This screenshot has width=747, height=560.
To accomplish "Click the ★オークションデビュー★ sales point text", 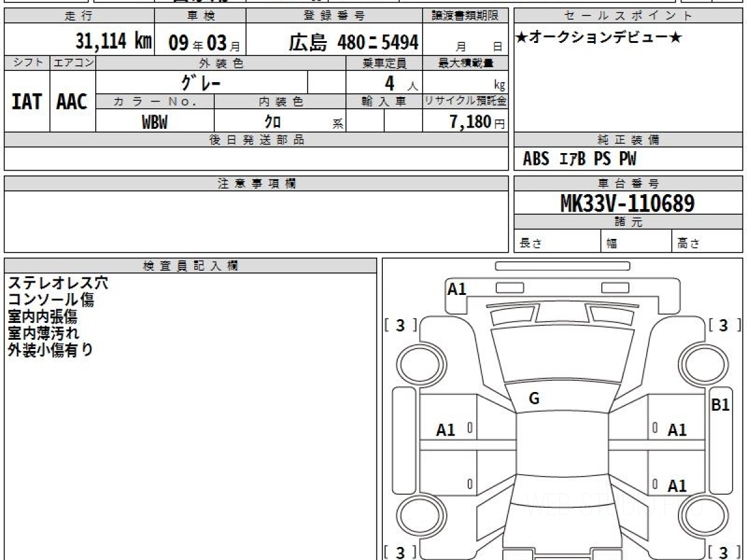I will click(599, 38).
